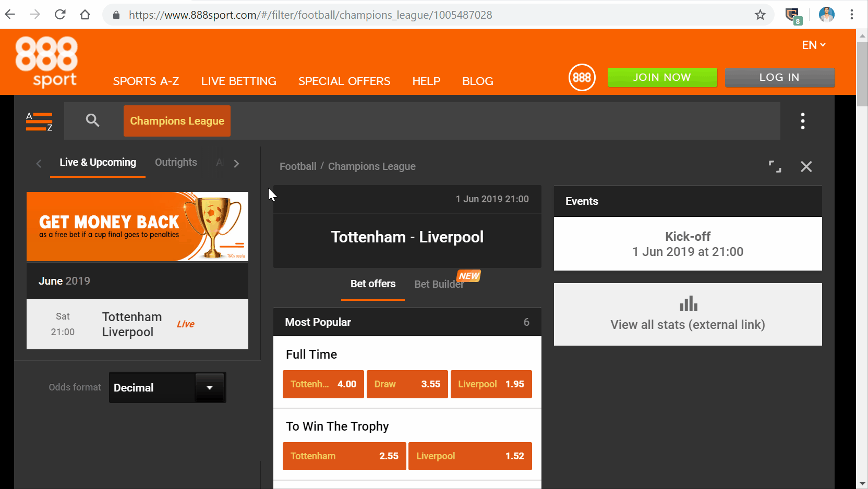The image size is (868, 489).
Task: Click the Kick-off event info card
Action: [688, 244]
